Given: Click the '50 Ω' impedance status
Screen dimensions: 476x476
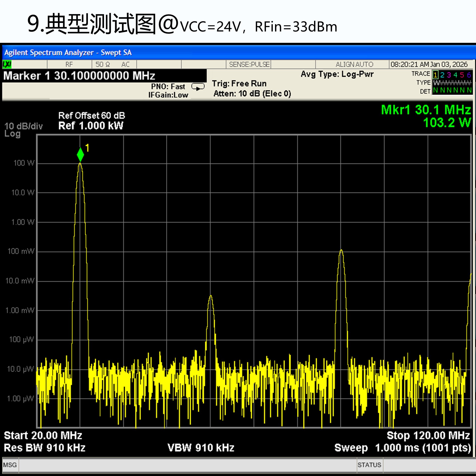Looking at the screenshot, I should pos(103,64).
